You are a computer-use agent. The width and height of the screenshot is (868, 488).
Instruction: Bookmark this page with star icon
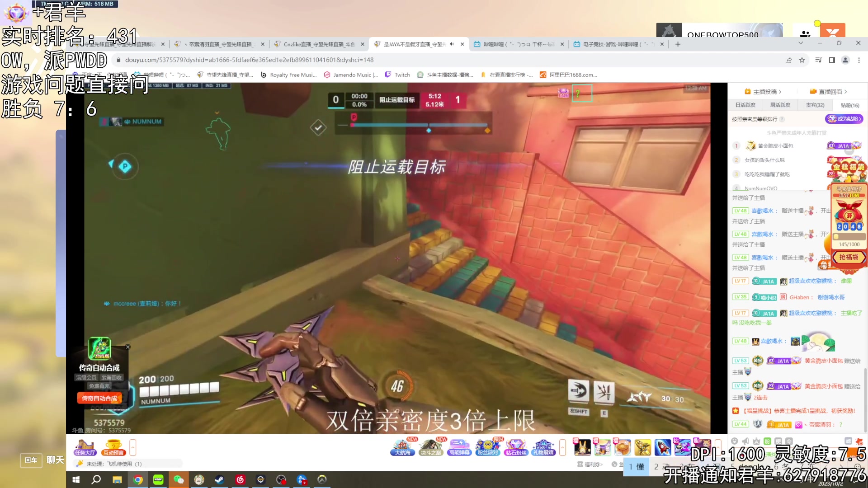(802, 60)
